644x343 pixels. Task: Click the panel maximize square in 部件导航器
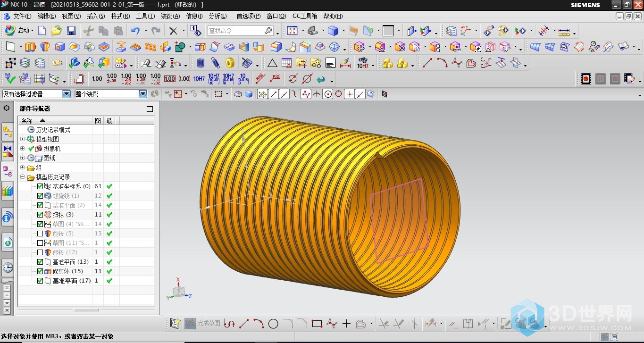(150, 109)
